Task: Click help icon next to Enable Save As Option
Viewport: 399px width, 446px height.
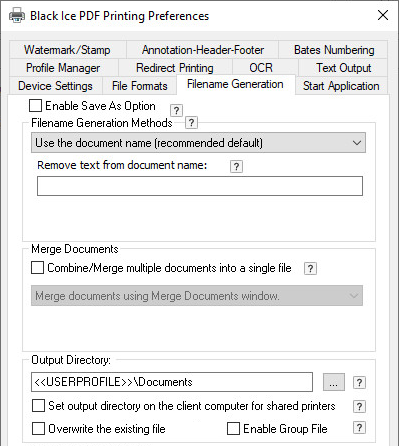Action: pyautogui.click(x=176, y=110)
